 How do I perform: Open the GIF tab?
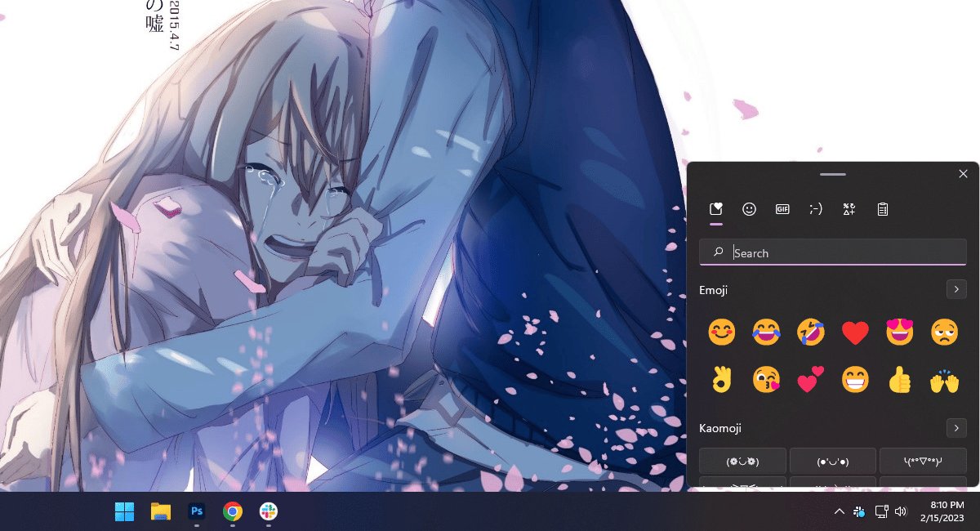782,209
